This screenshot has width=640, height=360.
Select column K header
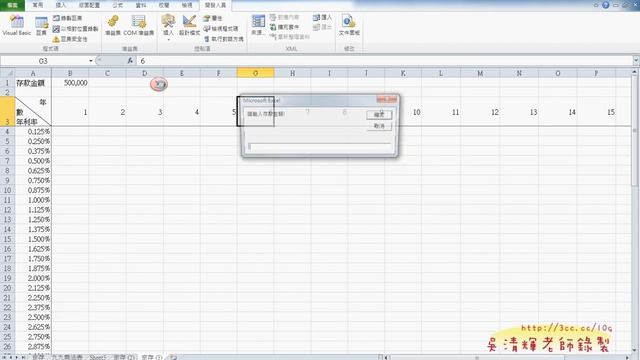coord(403,73)
